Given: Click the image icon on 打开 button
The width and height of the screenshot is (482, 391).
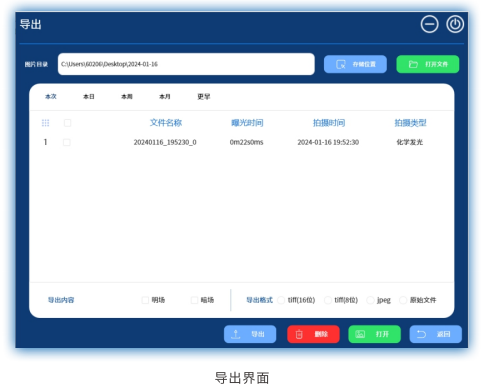Looking at the screenshot, I should [x=360, y=334].
